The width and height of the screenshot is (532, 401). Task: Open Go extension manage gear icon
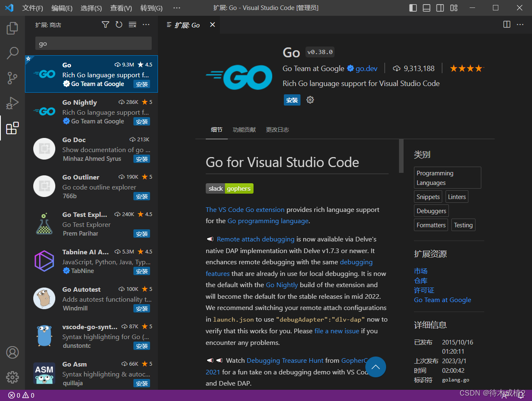pyautogui.click(x=310, y=100)
